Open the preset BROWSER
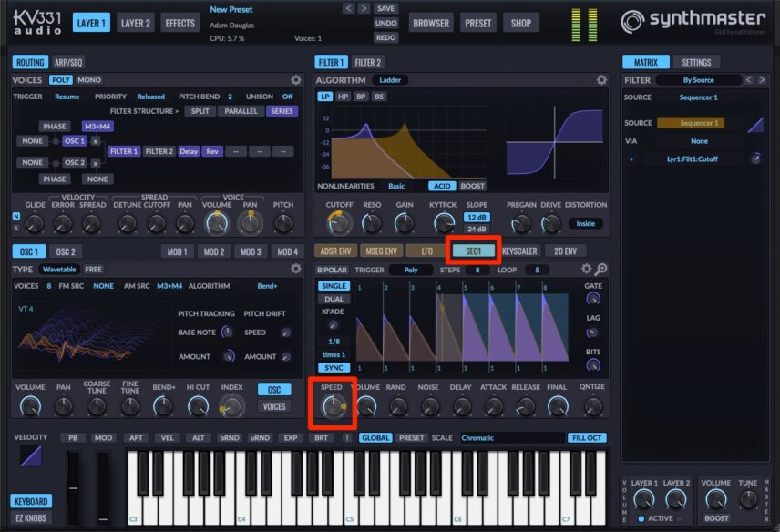Screen dimensions: 780x532 (431, 23)
